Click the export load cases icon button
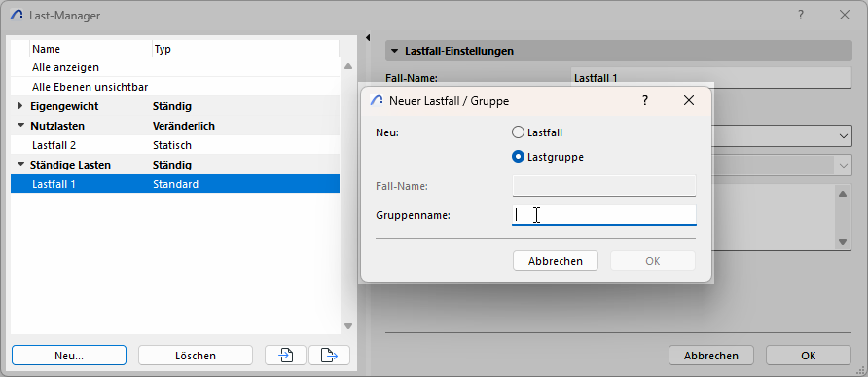Screen dimensions: 868x377 point(329,356)
